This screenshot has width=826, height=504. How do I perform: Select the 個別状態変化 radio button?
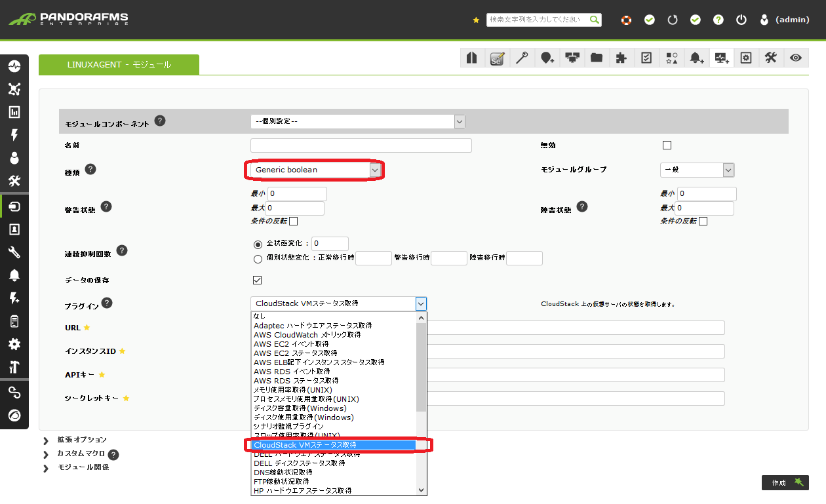(258, 258)
